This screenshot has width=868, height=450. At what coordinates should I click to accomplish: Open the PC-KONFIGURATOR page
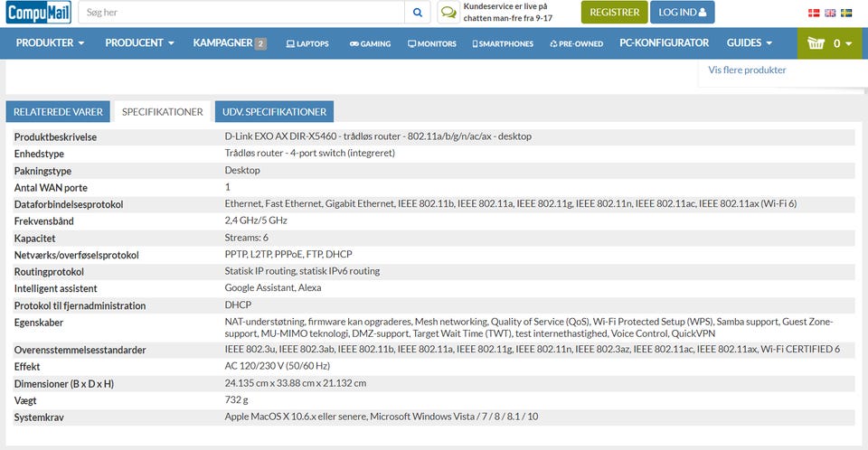click(664, 42)
